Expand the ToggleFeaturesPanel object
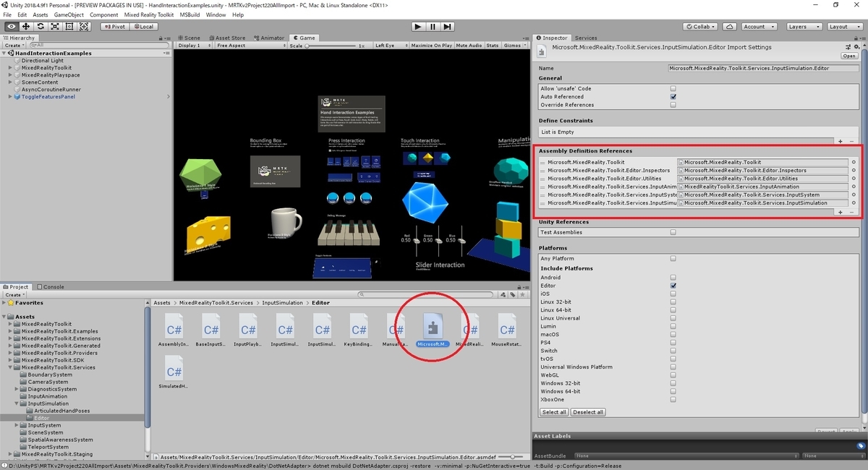Viewport: 868px width, 470px height. (x=11, y=97)
